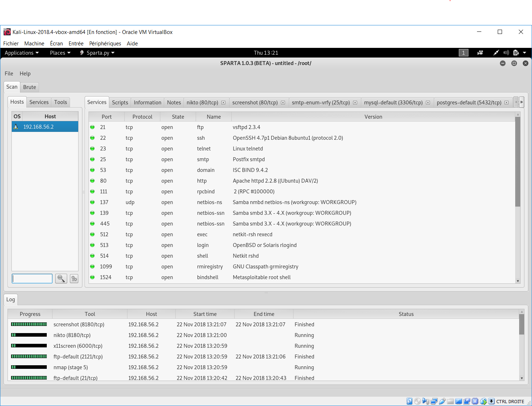
Task: Click VirtualBox USB status bar icon
Action: click(442, 401)
